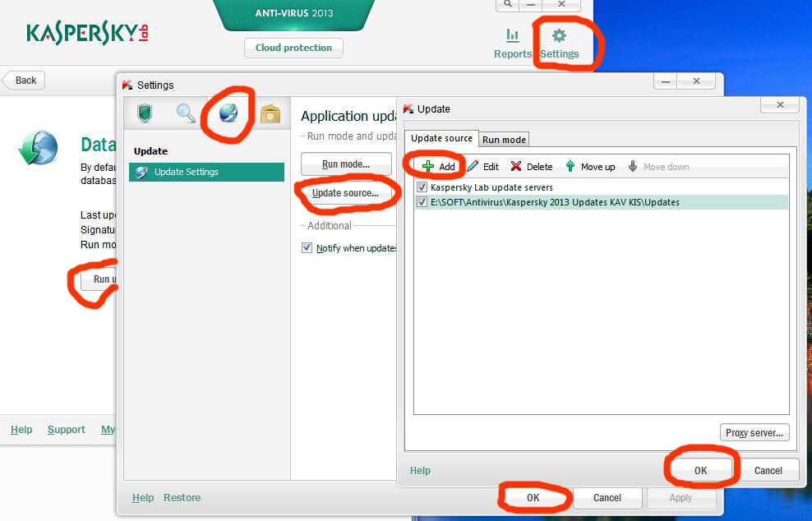Open Help link in Settings window
Image resolution: width=812 pixels, height=521 pixels.
tap(143, 498)
